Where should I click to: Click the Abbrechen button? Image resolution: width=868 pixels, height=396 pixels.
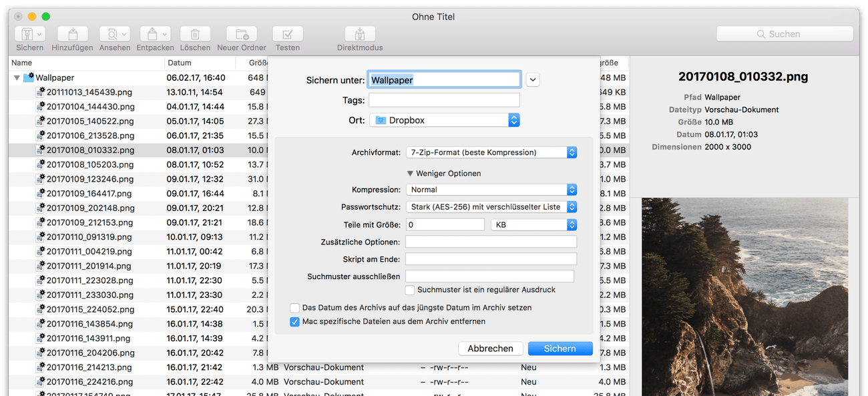[490, 349]
